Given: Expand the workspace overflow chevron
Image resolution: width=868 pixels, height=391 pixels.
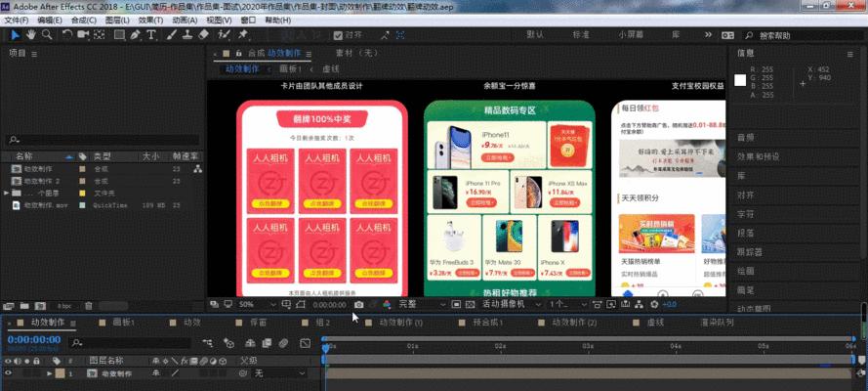Looking at the screenshot, I should coord(708,34).
